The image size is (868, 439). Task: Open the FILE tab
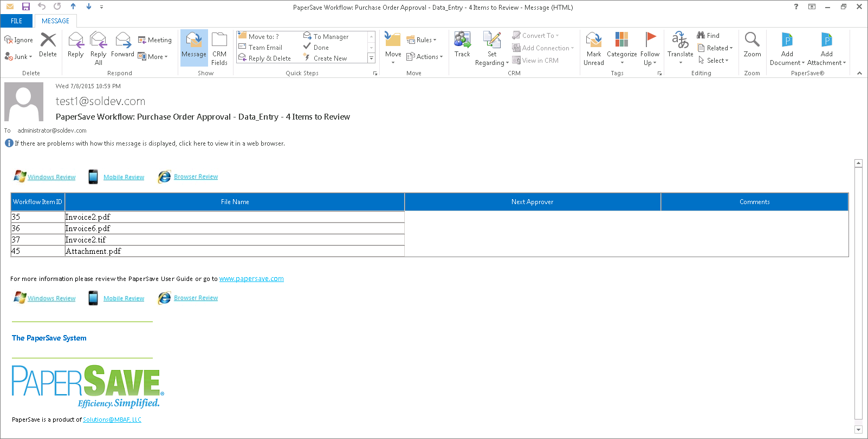[x=17, y=21]
